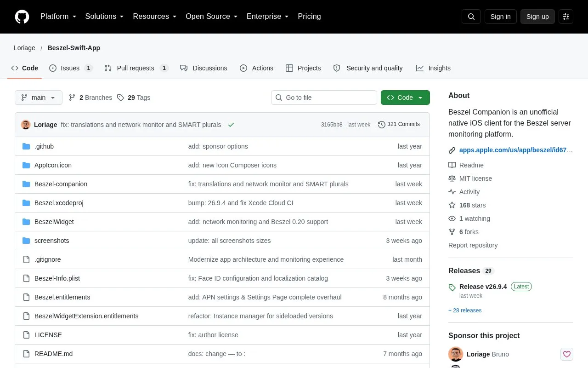Click the tag icon beside Release v26.9.4
This screenshot has height=368, width=588.
[x=452, y=287]
